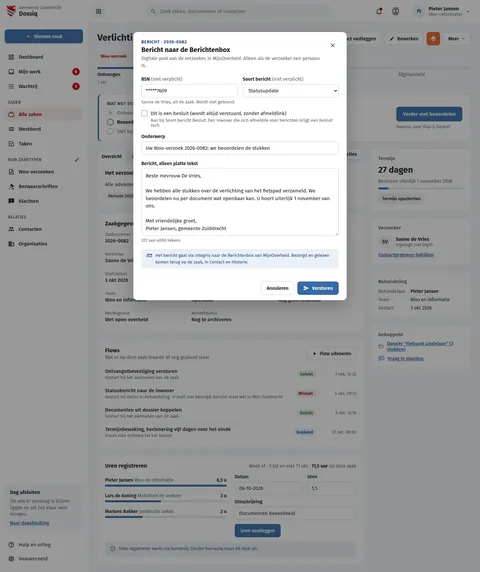This screenshot has height=572, width=480.
Task: Open Contactgegevens bekijken link
Action: tap(406, 255)
